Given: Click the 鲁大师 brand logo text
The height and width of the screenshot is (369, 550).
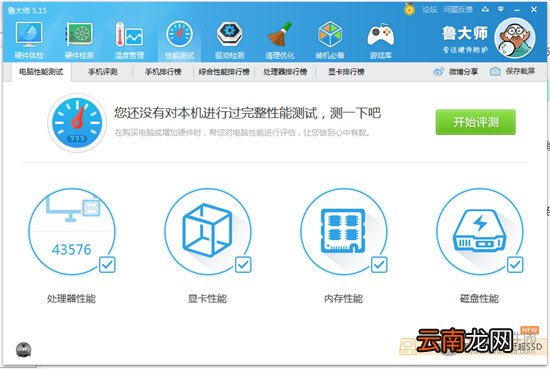Looking at the screenshot, I should pos(465,33).
